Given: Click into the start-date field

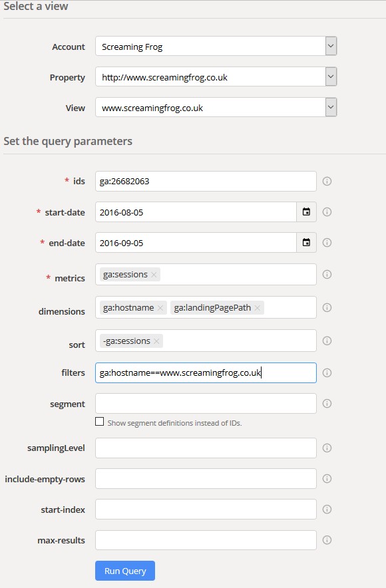Looking at the screenshot, I should 196,212.
